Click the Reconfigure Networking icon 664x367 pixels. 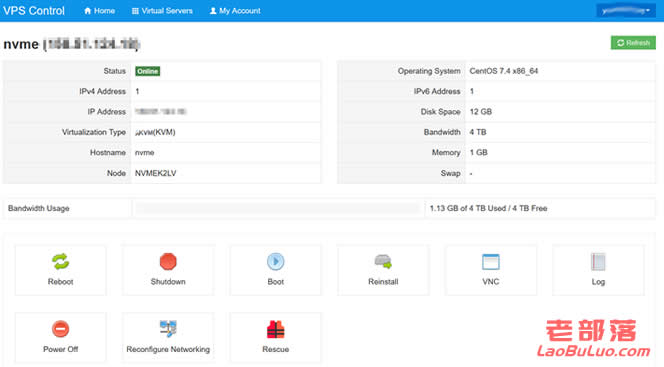coord(168,329)
